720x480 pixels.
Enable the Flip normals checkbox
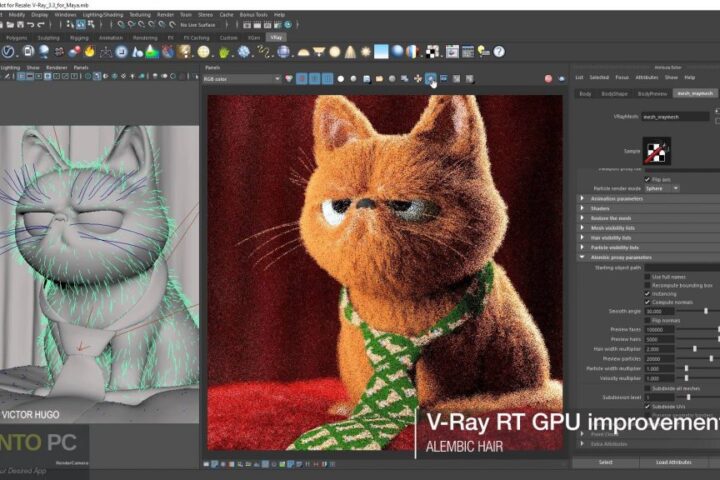pyautogui.click(x=647, y=320)
